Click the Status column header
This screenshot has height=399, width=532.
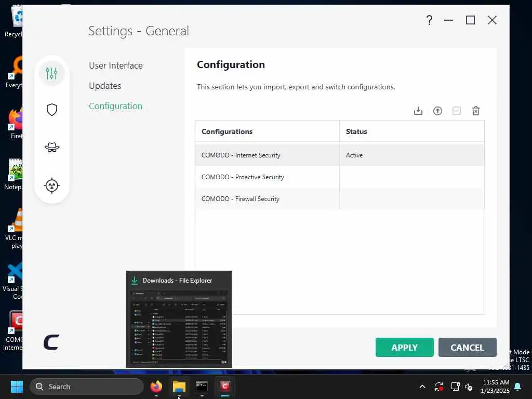pos(411,131)
